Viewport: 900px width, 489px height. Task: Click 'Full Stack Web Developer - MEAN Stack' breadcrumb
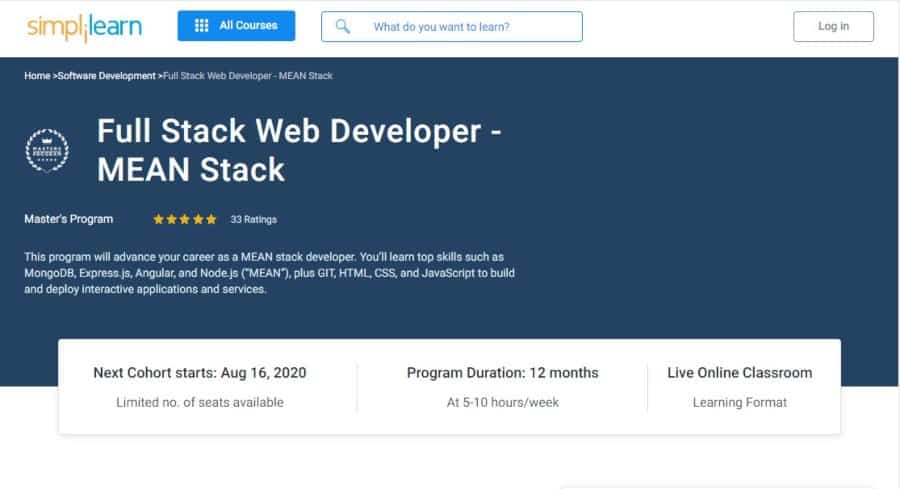coord(248,76)
